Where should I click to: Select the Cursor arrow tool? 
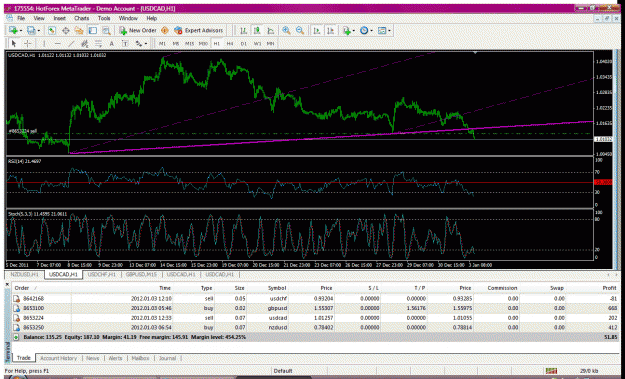(x=14, y=43)
